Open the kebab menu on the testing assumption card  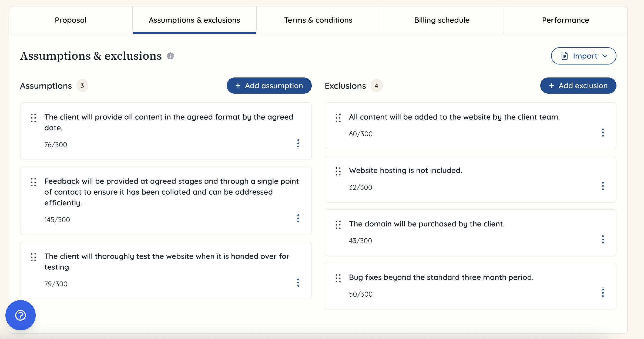pyautogui.click(x=298, y=283)
